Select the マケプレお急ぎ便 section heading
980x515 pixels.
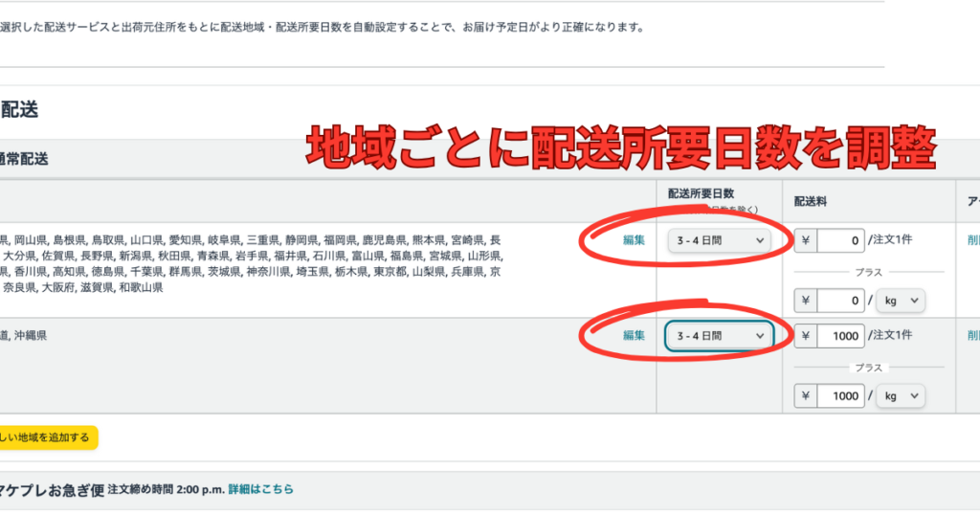coord(52,489)
